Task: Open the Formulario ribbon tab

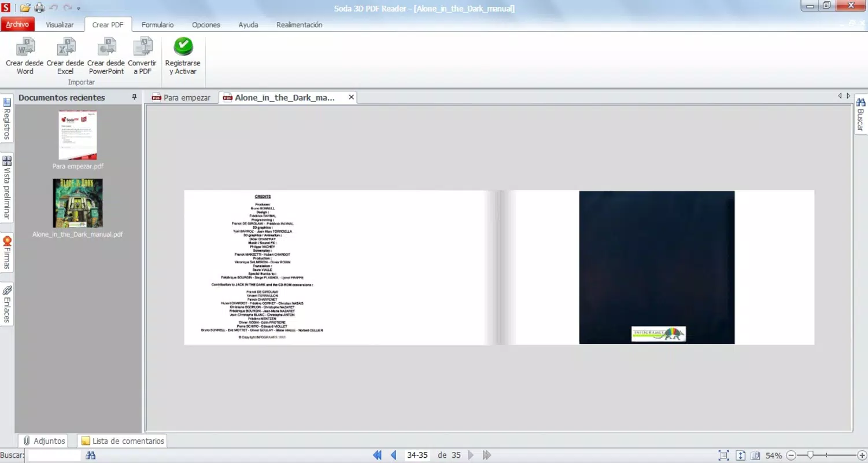Action: 157,25
